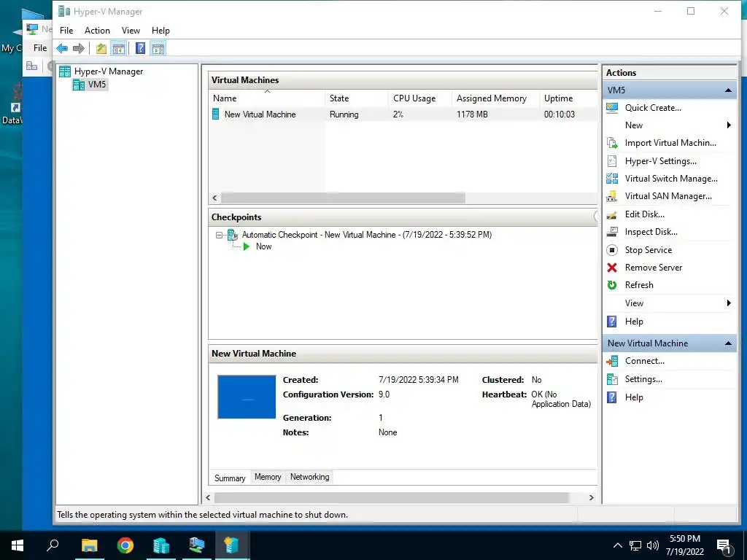Image resolution: width=747 pixels, height=560 pixels.
Task: Open the File menu in Hyper-V Manager
Action: click(66, 31)
